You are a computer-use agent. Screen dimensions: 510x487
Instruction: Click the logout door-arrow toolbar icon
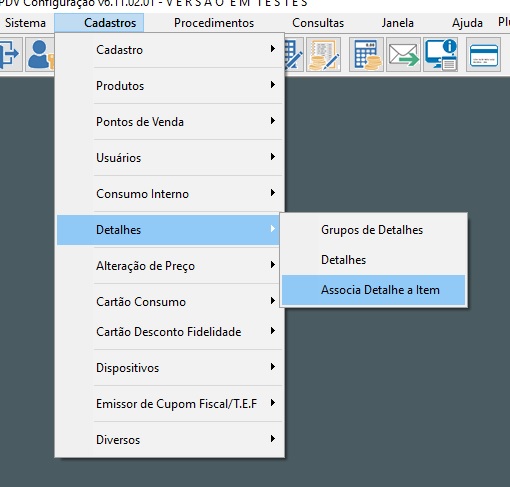pyautogui.click(x=10, y=55)
